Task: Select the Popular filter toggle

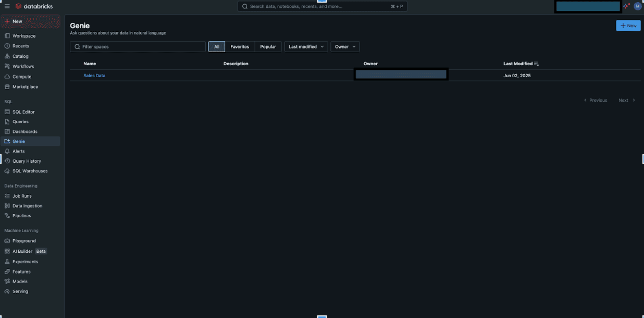Action: (x=268, y=47)
